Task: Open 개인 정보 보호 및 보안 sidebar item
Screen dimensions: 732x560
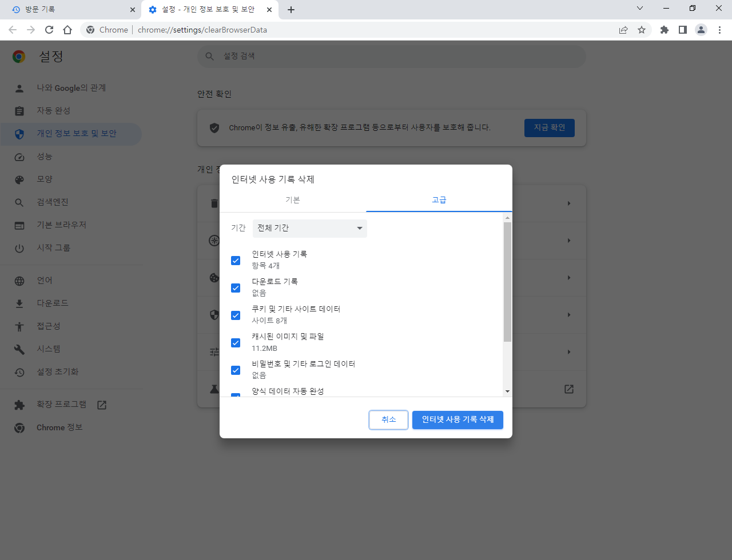Action: 71,134
